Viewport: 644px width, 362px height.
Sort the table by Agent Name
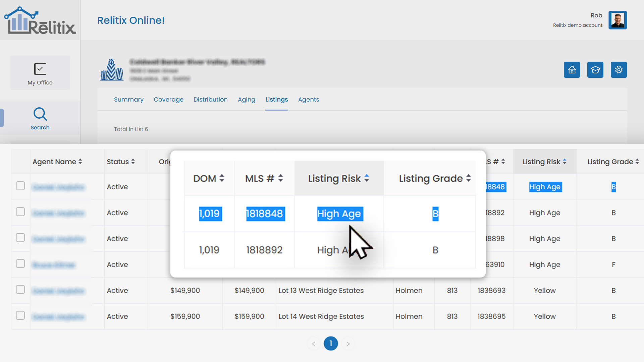[x=57, y=162]
